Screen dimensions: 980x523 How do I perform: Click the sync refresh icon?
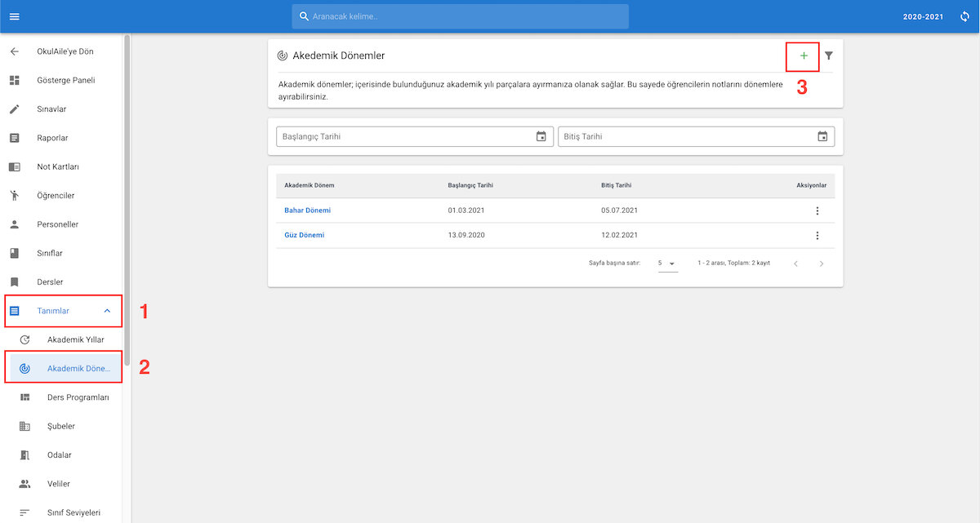[964, 16]
